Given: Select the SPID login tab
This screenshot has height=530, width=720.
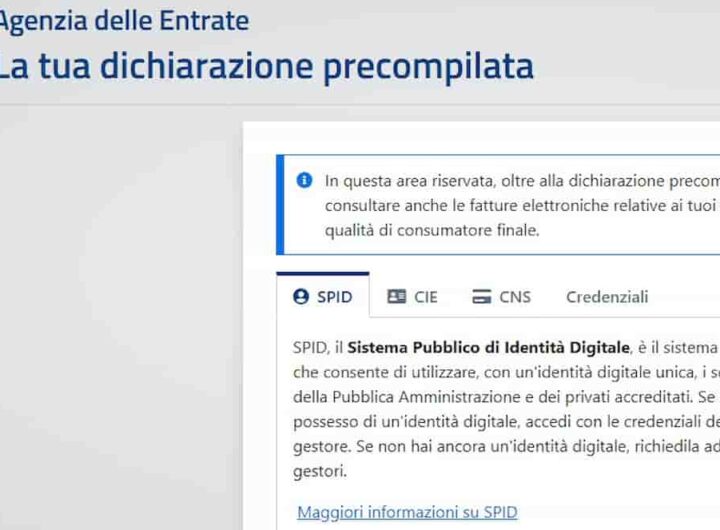Looking at the screenshot, I should tap(323, 295).
